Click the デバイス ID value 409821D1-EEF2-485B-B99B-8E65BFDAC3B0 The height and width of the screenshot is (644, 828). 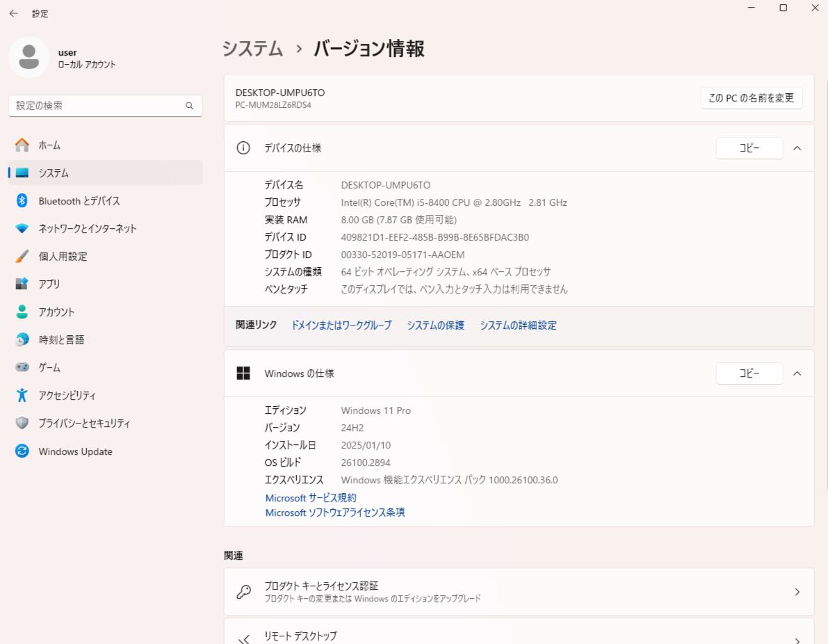[x=435, y=237]
